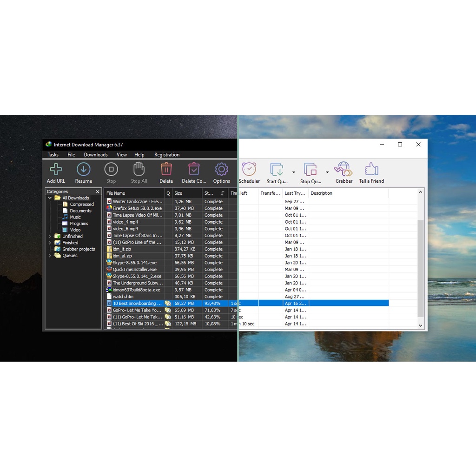Click the QuickTimeInstaller.exe file icon

109,269
